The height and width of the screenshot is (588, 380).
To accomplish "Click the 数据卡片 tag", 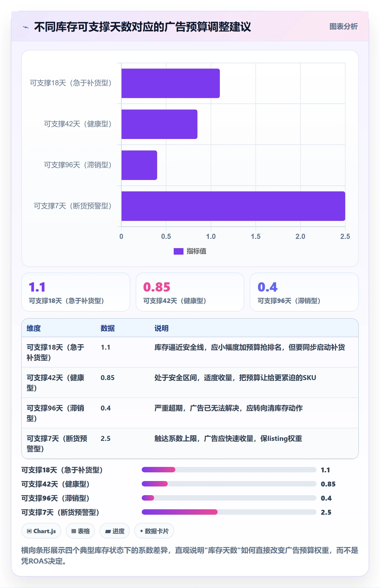I will point(154,531).
